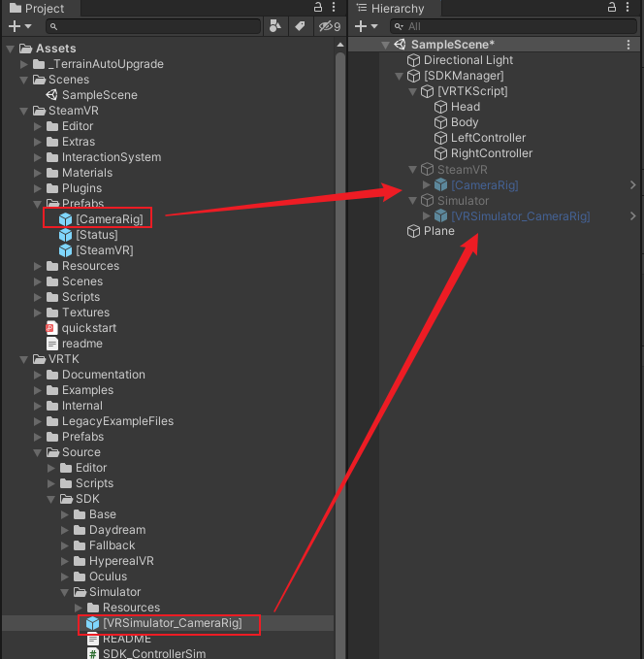Image resolution: width=644 pixels, height=659 pixels.
Task: Select the Textures folder
Action: (x=78, y=313)
